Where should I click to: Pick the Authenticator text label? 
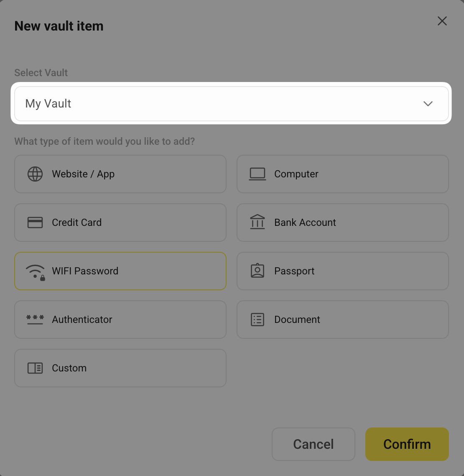[82, 320]
